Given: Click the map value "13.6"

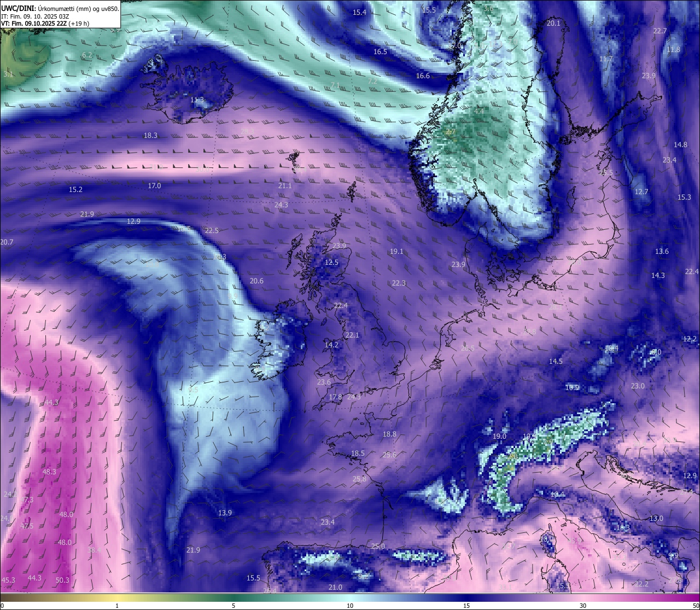Looking at the screenshot, I should point(662,251).
